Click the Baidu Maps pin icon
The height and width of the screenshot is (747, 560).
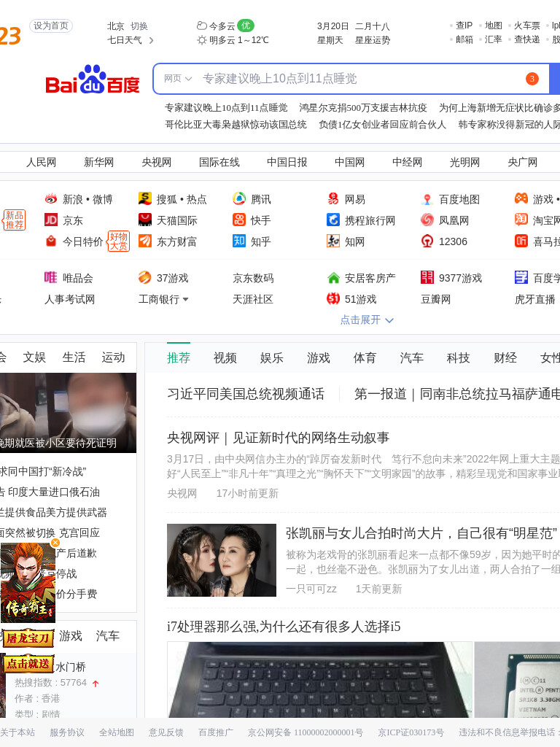427,199
